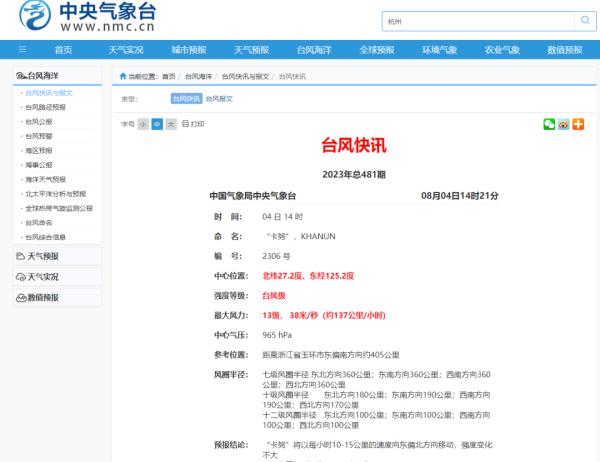Open 台风快讯与报文 sidebar link
Screen dimensions: 600x462
[49, 93]
